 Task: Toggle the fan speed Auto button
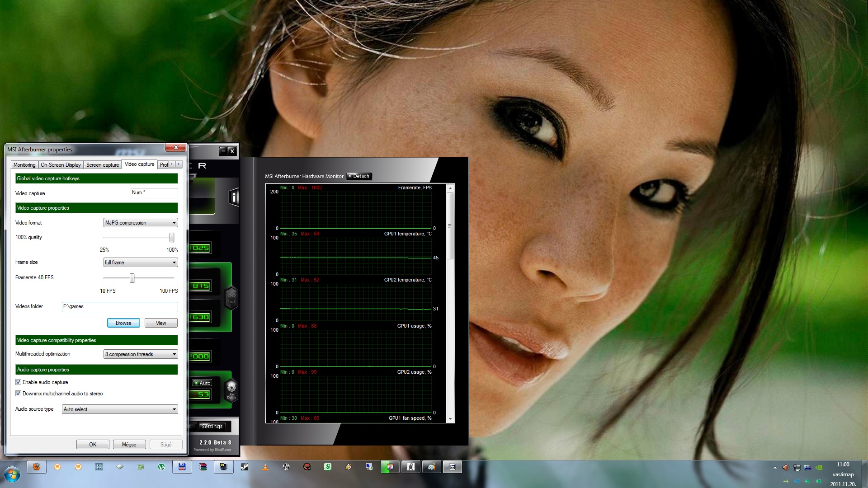(x=203, y=383)
